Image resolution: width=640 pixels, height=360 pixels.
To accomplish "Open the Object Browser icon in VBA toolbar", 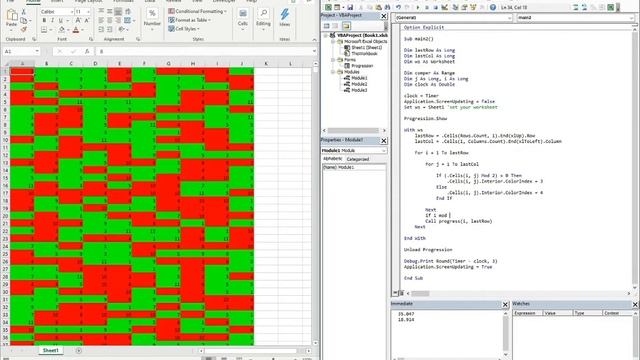I will tap(473, 7).
